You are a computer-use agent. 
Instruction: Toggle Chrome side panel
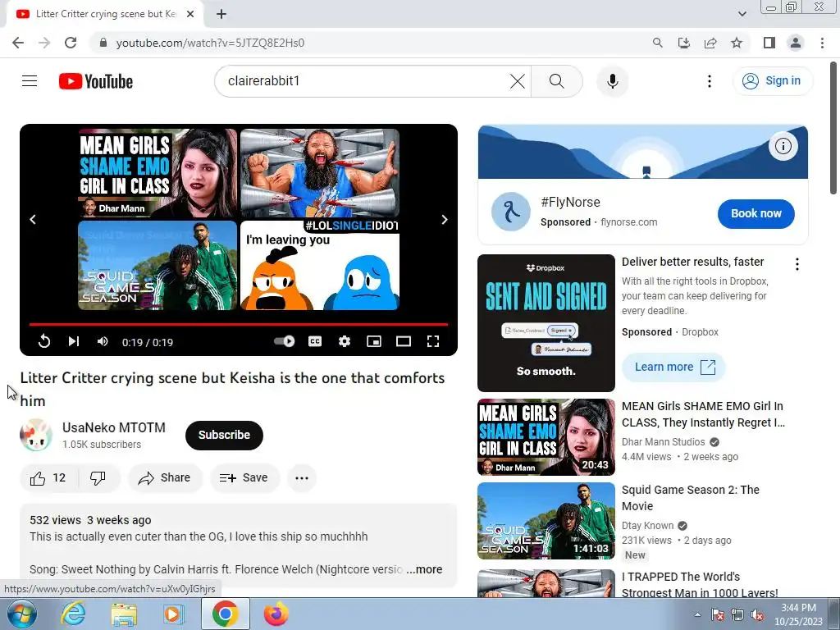pos(769,43)
